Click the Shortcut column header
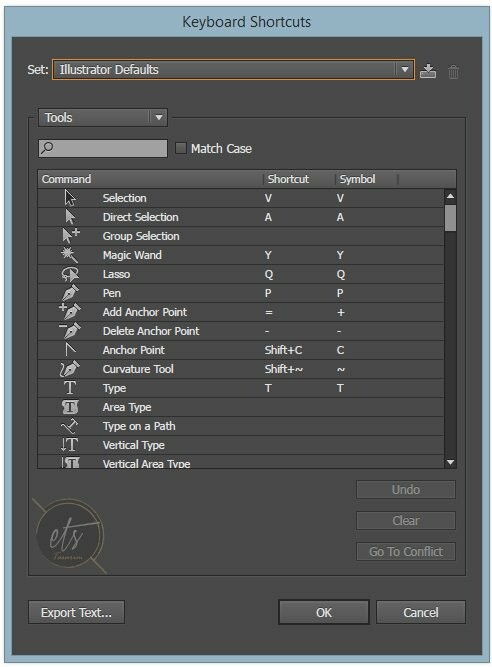 click(288, 179)
